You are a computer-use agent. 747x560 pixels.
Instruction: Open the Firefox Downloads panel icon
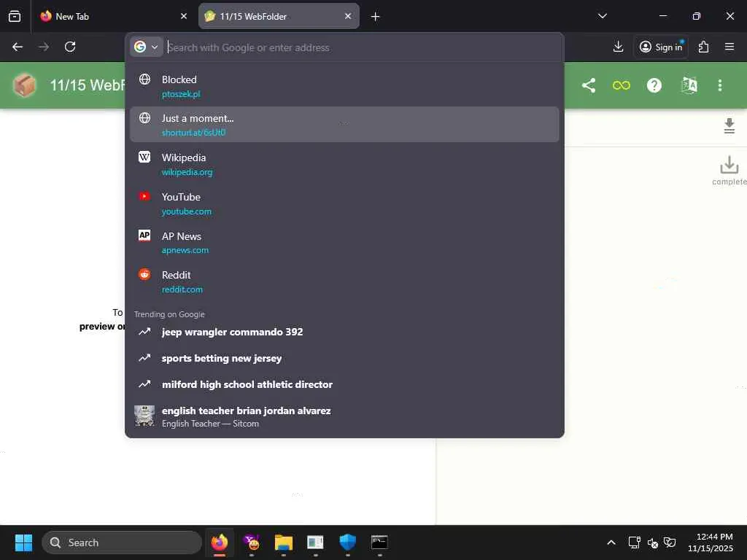(619, 47)
